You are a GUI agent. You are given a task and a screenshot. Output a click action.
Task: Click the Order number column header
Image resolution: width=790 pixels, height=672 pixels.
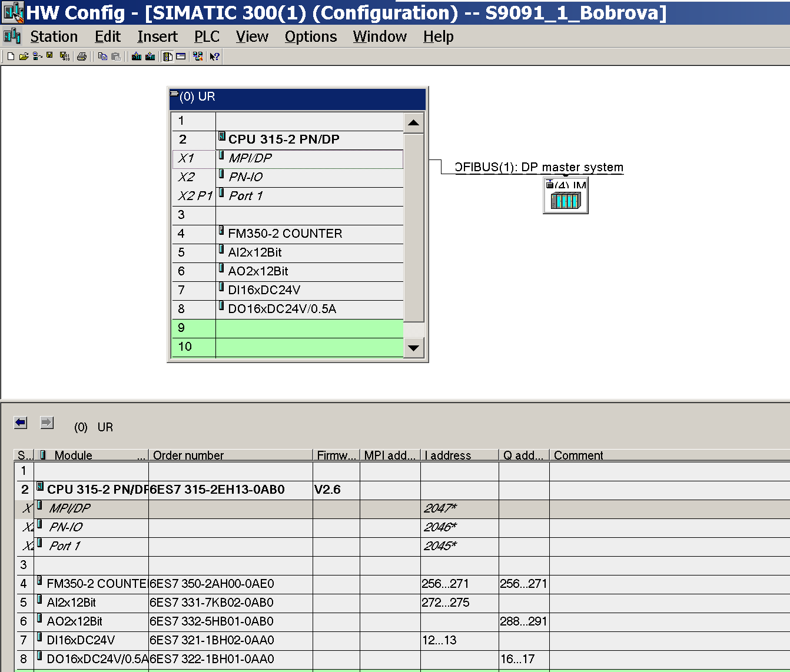pyautogui.click(x=230, y=455)
